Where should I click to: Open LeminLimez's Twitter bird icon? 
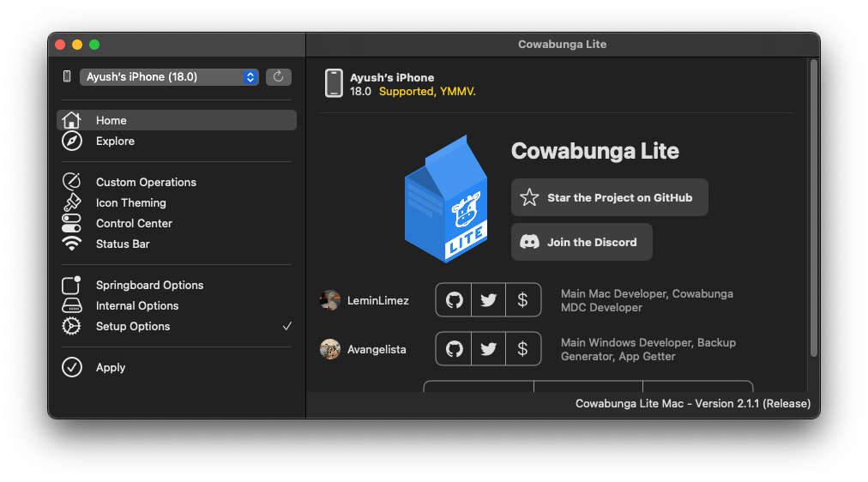point(488,300)
